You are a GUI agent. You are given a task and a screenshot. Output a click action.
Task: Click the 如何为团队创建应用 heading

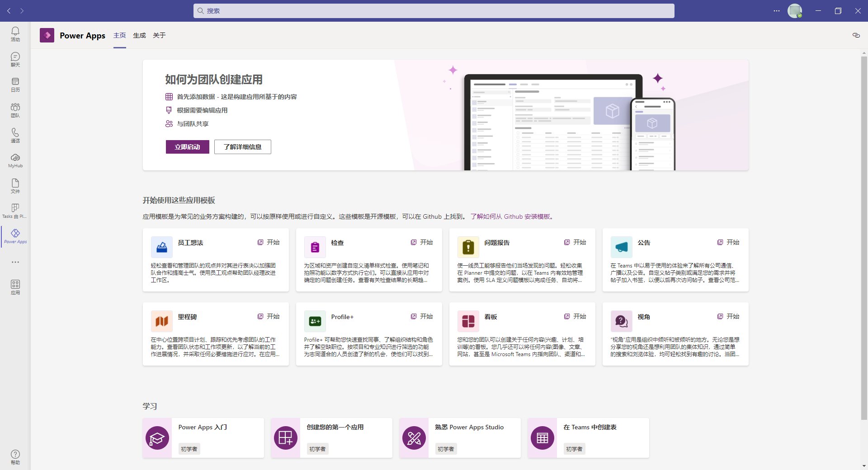pyautogui.click(x=214, y=80)
